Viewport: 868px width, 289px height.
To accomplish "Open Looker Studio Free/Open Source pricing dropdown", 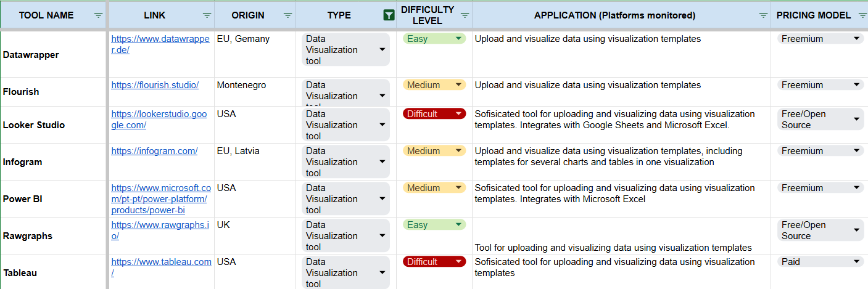I will coord(820,119).
